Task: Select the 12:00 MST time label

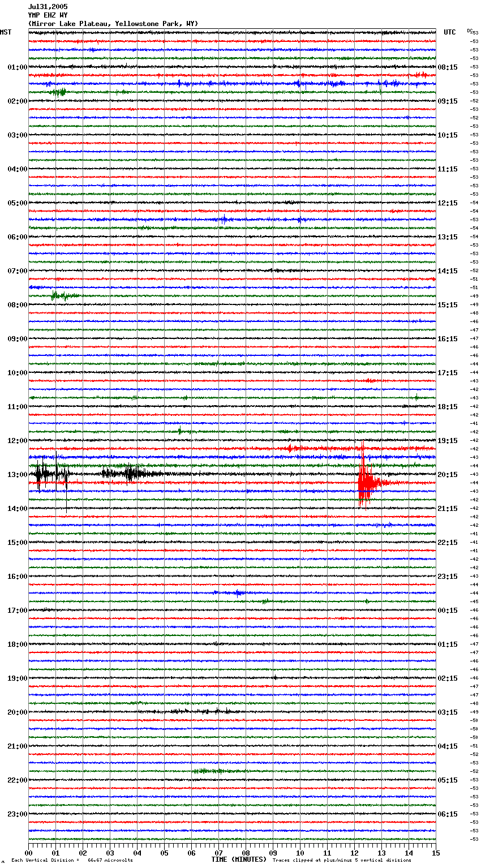Action: click(18, 441)
